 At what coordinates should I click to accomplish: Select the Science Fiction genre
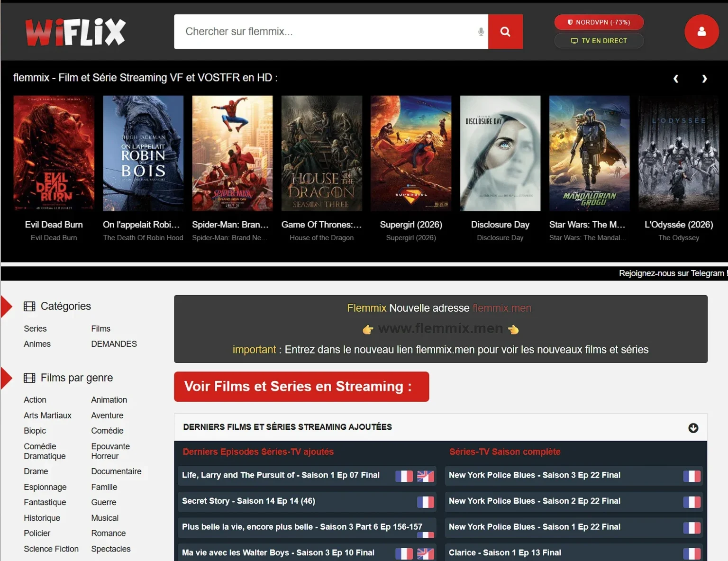tap(51, 549)
